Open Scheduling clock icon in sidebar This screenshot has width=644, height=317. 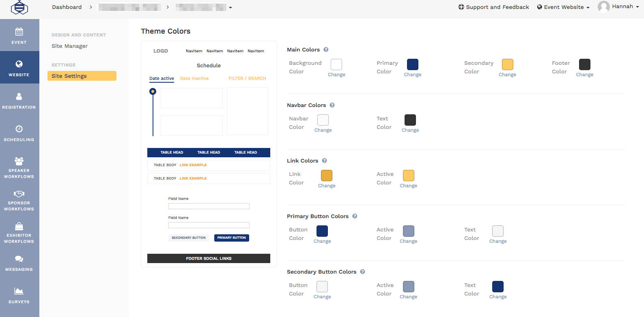(x=19, y=129)
